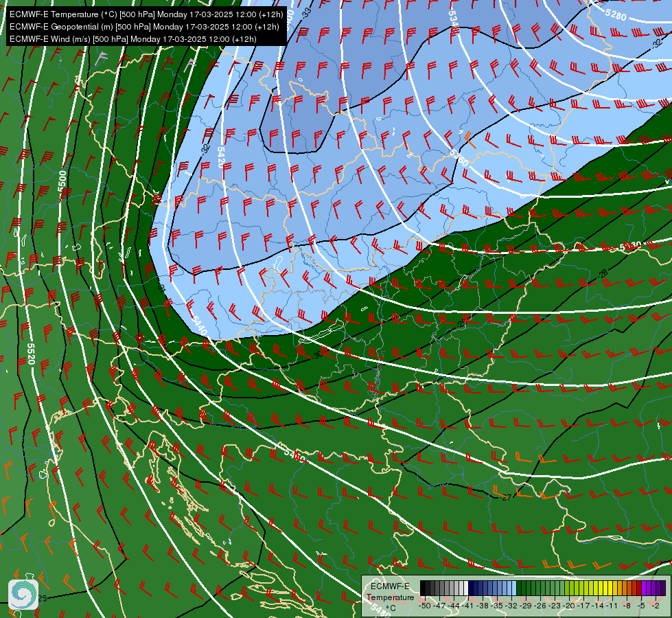Click the -38 tick label in legend
The height and width of the screenshot is (618, 672).
483,606
